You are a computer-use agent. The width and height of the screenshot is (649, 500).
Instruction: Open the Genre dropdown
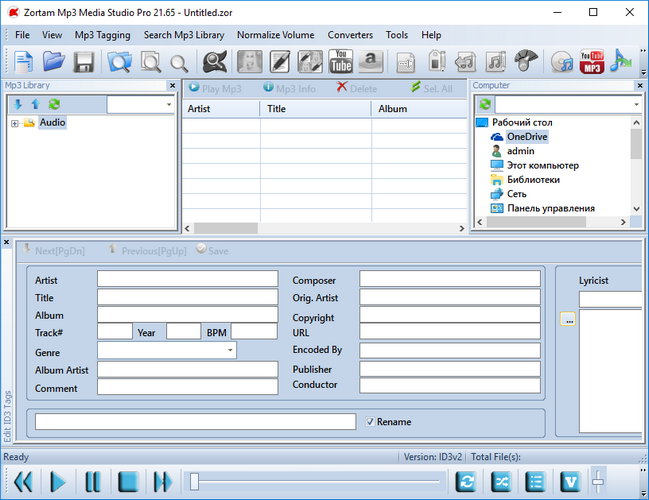pos(230,350)
